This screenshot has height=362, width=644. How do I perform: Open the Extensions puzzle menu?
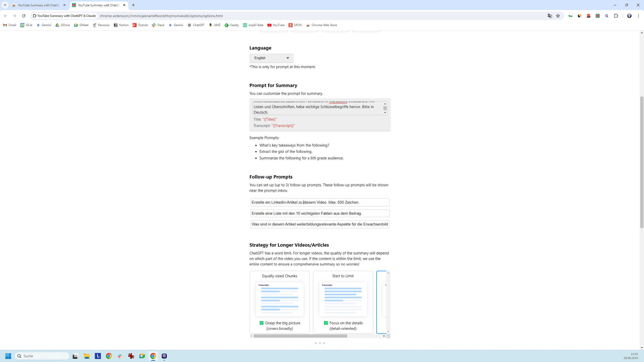tap(616, 16)
